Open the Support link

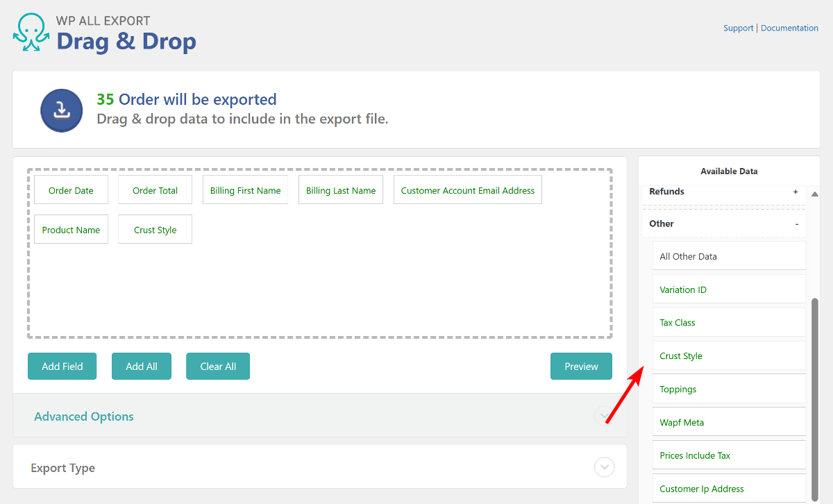738,28
